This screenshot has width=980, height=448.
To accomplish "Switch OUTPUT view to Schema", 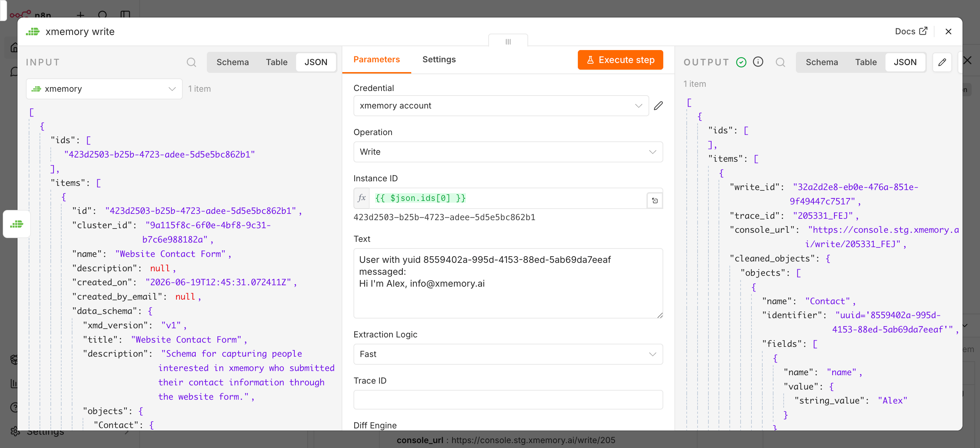I will (x=822, y=62).
